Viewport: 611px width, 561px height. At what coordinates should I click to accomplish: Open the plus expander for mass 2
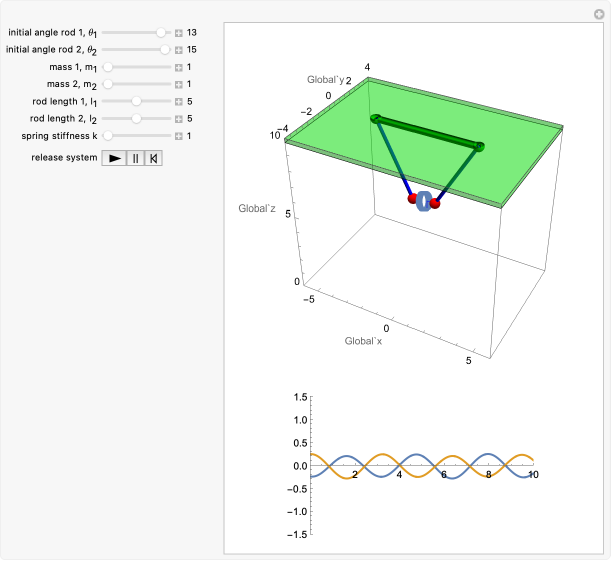point(179,84)
